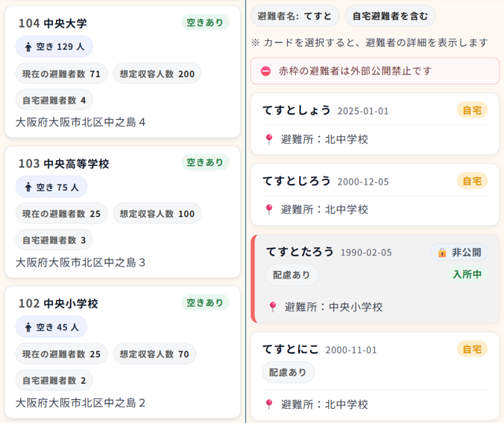504x423 pixels.
Task: Click 避難所：中央小学校 on てすとたろう card
Action: 333,307
